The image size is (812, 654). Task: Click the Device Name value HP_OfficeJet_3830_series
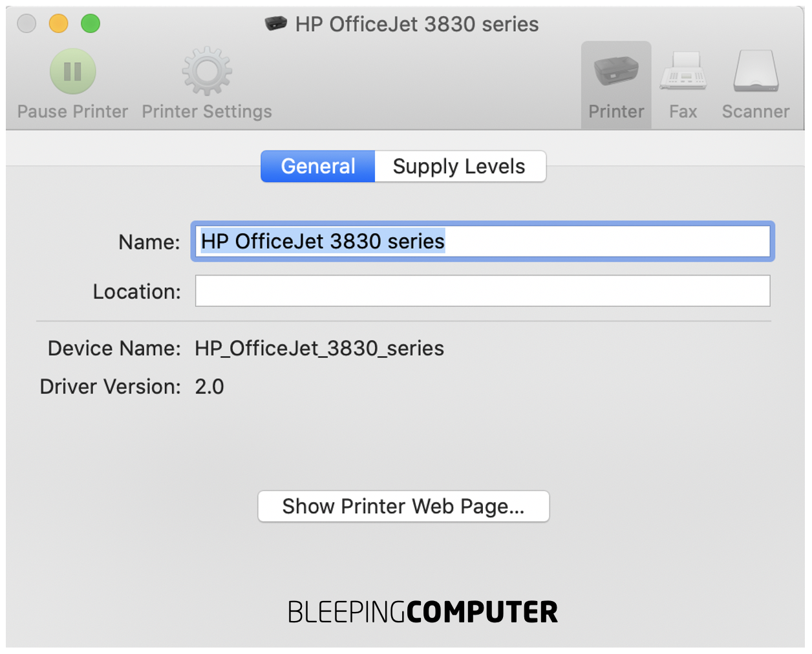click(x=319, y=348)
